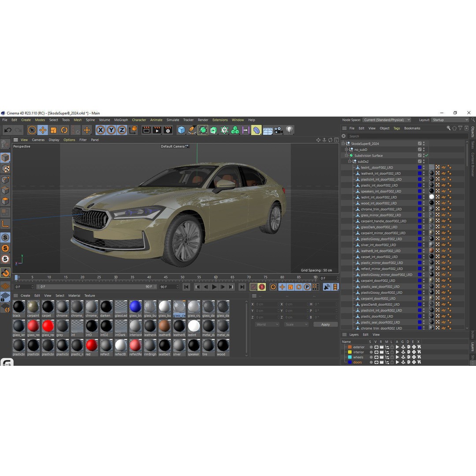
Task: Click the keyframe record button in the timeline
Action: [x=262, y=287]
